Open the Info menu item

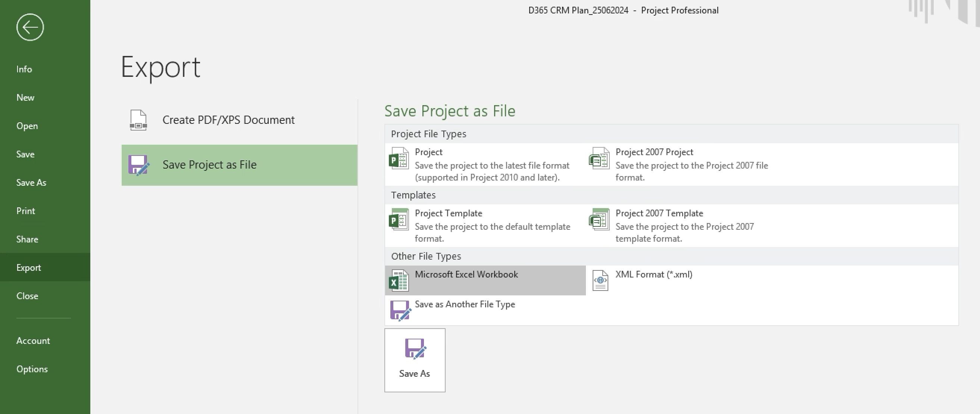coord(24,69)
